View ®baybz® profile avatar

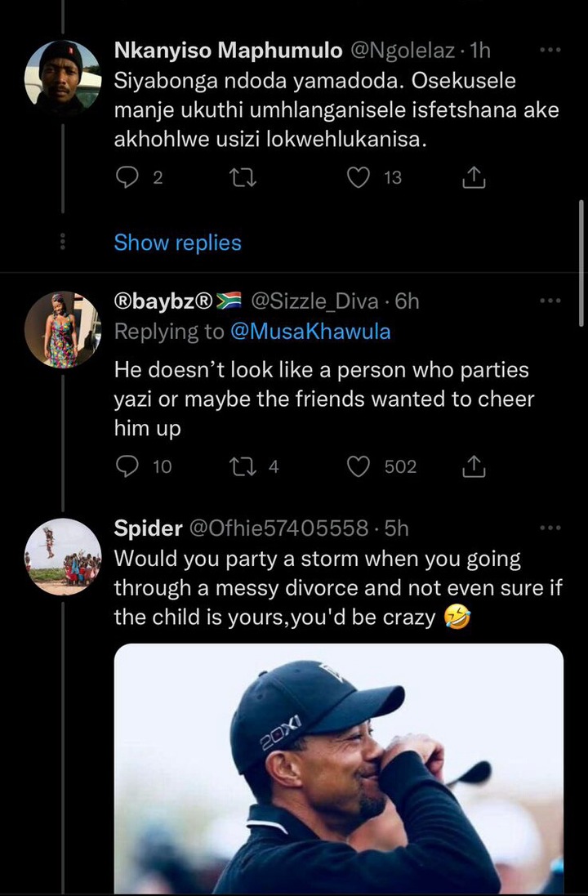62,329
